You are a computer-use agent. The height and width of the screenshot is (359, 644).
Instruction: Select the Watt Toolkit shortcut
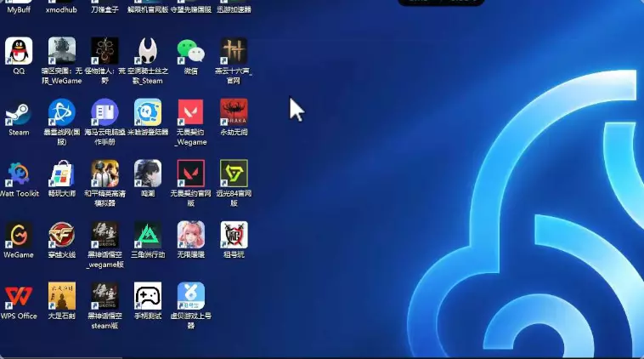tap(19, 174)
